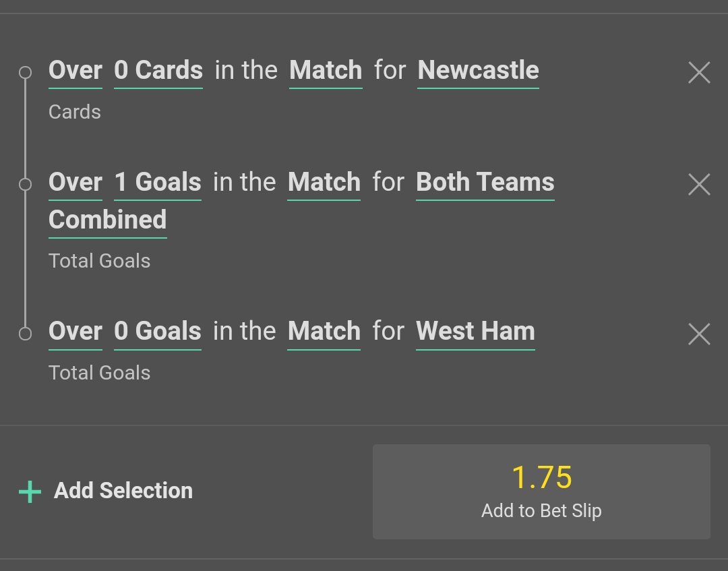Screen dimensions: 728x571
Task: Change 'Over' in the West Ham row
Action: 75,332
